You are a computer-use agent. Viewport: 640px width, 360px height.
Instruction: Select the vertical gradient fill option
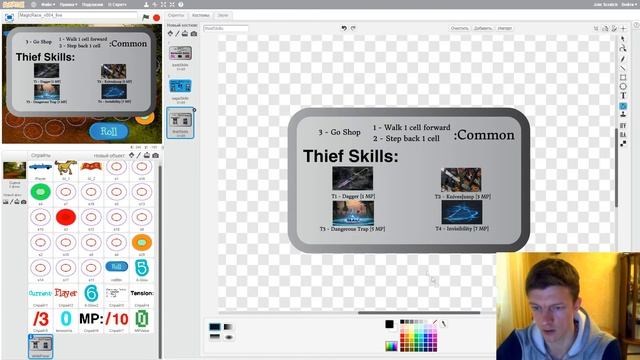215,337
